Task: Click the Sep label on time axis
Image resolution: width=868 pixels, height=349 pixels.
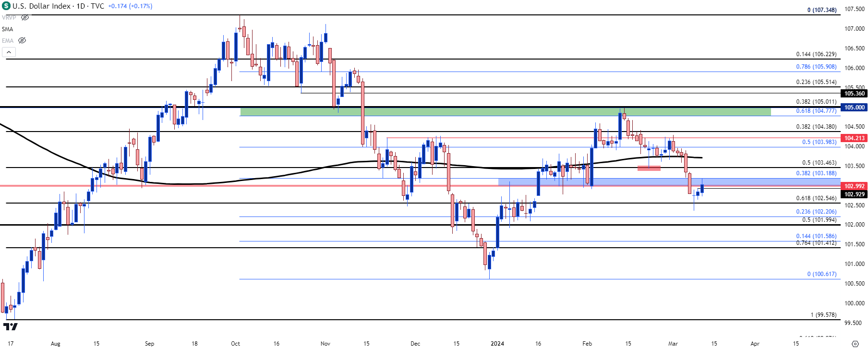Action: (x=150, y=344)
